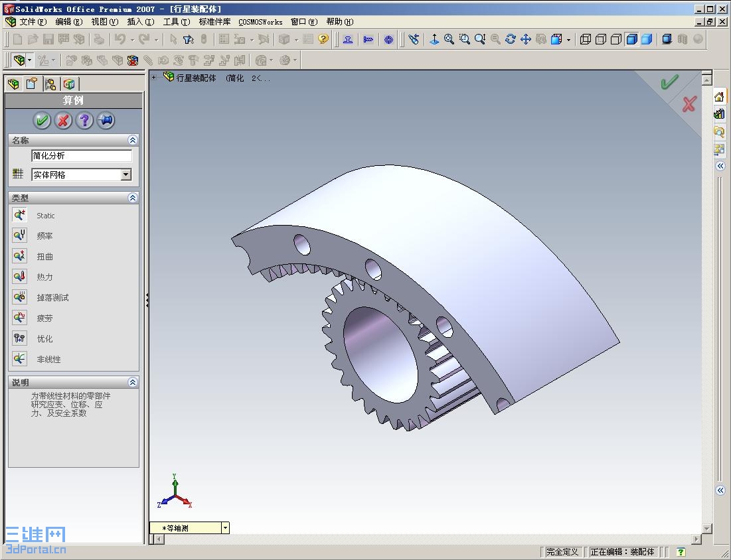Accept with the green confirm corner checkmark
Screen dimensions: 731x560
pyautogui.click(x=669, y=82)
